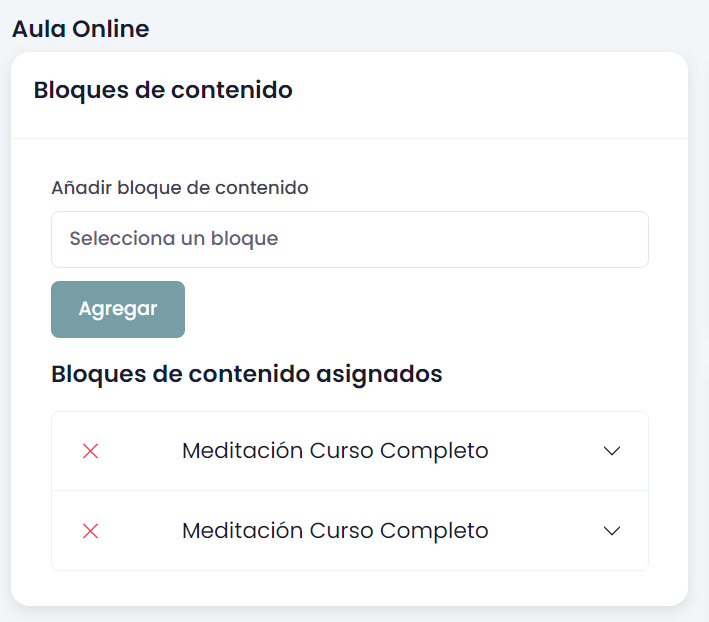Remove the first Meditación Curso Completo block
This screenshot has width=709, height=622.
(90, 451)
